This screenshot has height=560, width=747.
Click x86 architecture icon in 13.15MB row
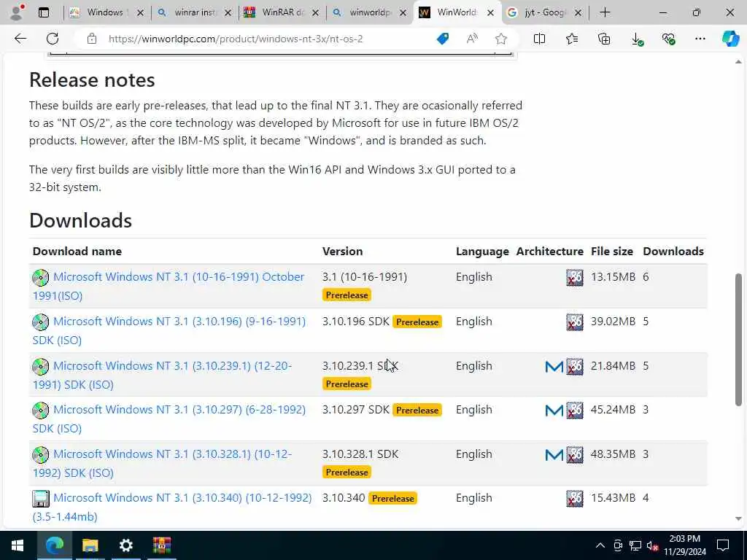pyautogui.click(x=575, y=278)
